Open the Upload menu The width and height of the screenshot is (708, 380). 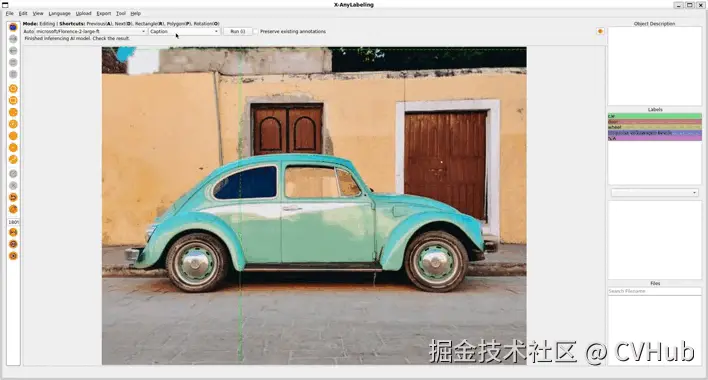click(x=84, y=14)
